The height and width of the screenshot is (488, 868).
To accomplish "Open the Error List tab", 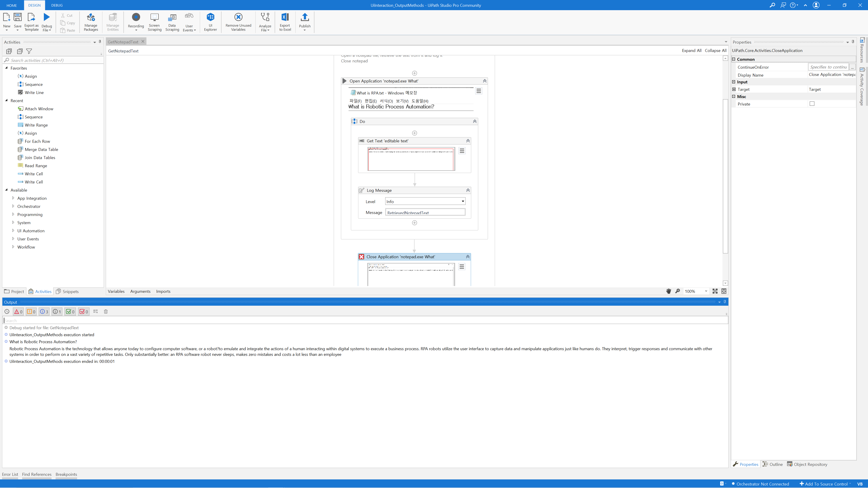I will (10, 474).
